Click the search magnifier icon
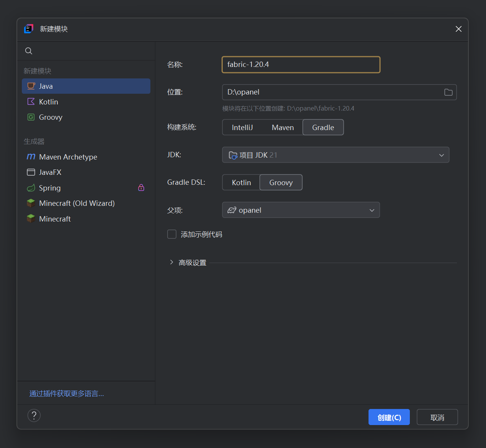Screen dimensions: 486x448 pyautogui.click(x=29, y=51)
